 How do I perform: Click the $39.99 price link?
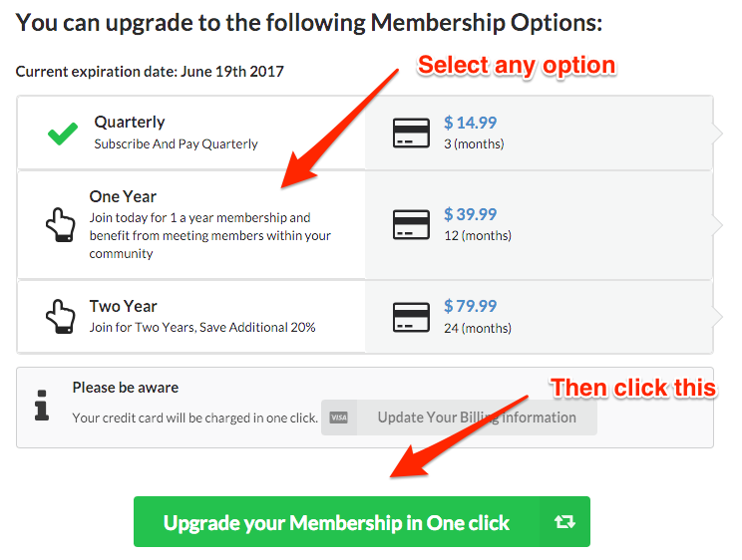pyautogui.click(x=470, y=215)
